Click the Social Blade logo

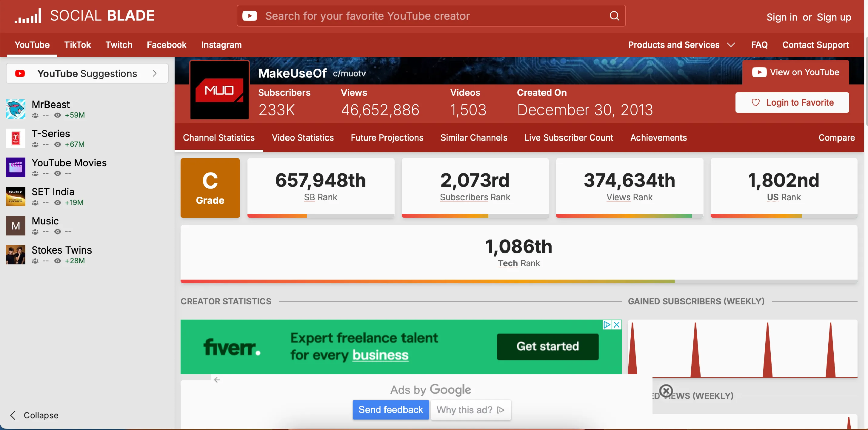tap(85, 15)
